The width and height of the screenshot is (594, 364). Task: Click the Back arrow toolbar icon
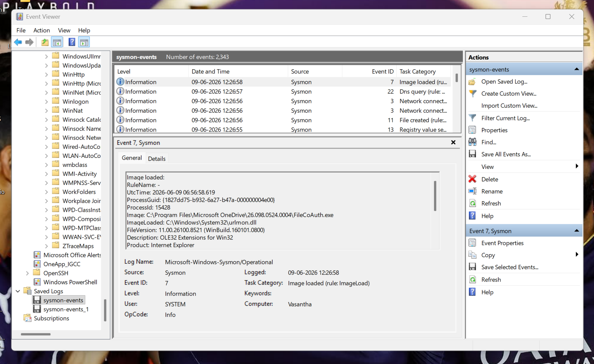[18, 42]
